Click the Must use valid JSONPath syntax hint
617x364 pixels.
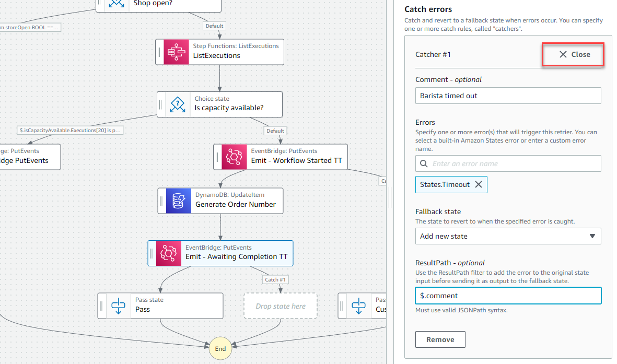[461, 310]
